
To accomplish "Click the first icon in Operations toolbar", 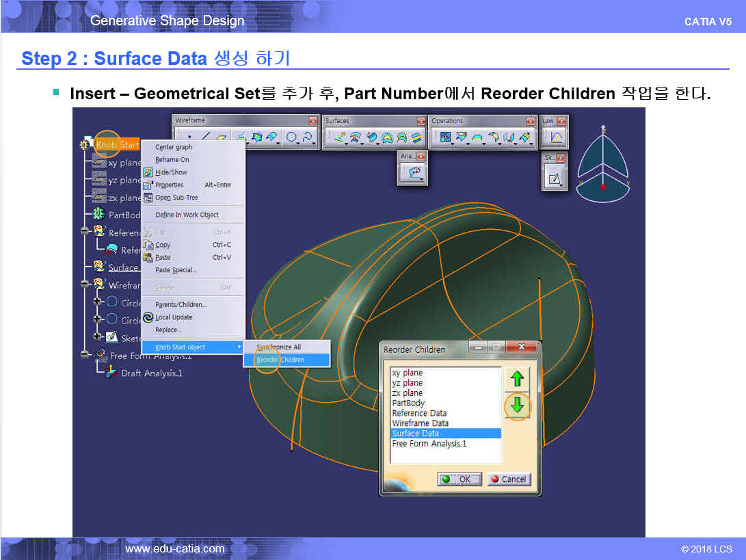I will coord(445,138).
